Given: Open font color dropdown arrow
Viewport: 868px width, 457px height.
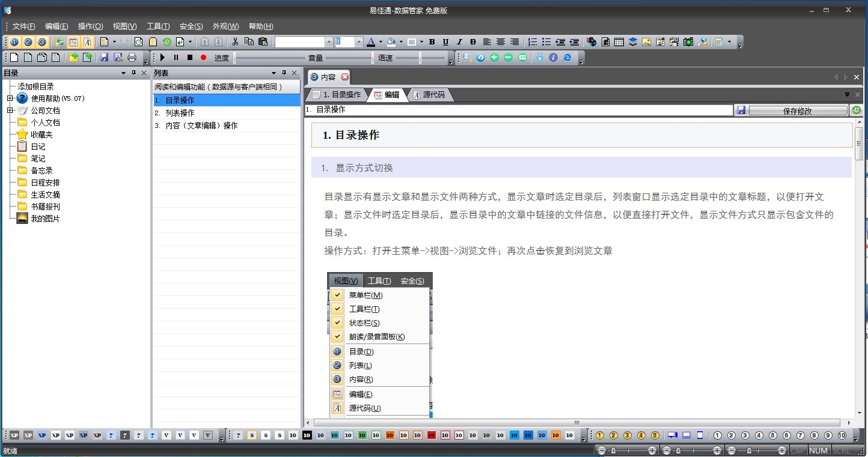Looking at the screenshot, I should click(x=381, y=42).
